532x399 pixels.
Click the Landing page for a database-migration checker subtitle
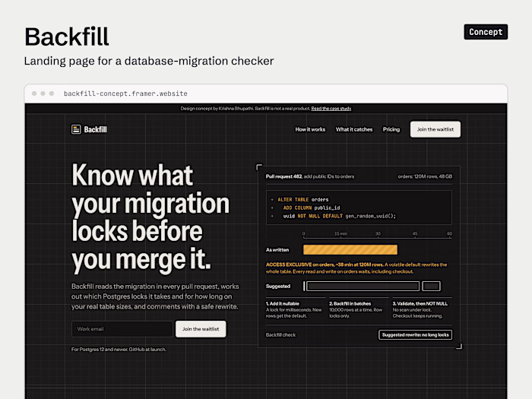149,61
